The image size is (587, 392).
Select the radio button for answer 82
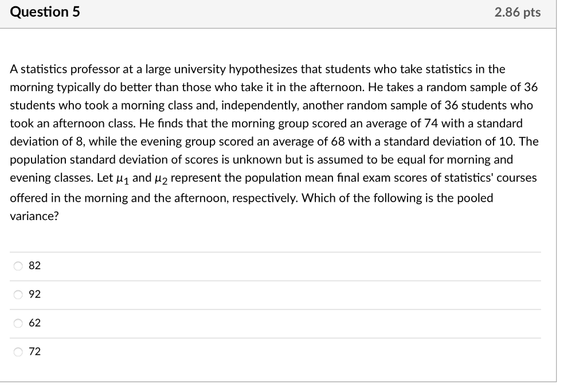point(18,266)
